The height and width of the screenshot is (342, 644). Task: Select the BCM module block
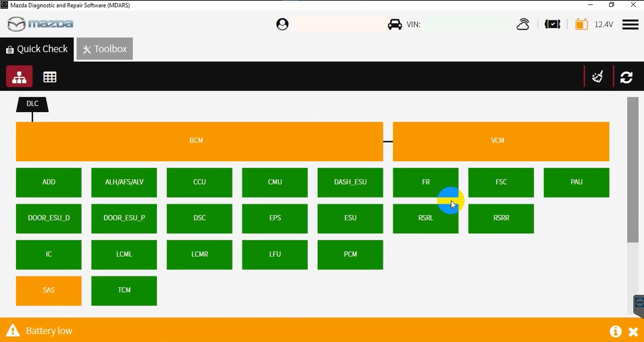point(199,141)
